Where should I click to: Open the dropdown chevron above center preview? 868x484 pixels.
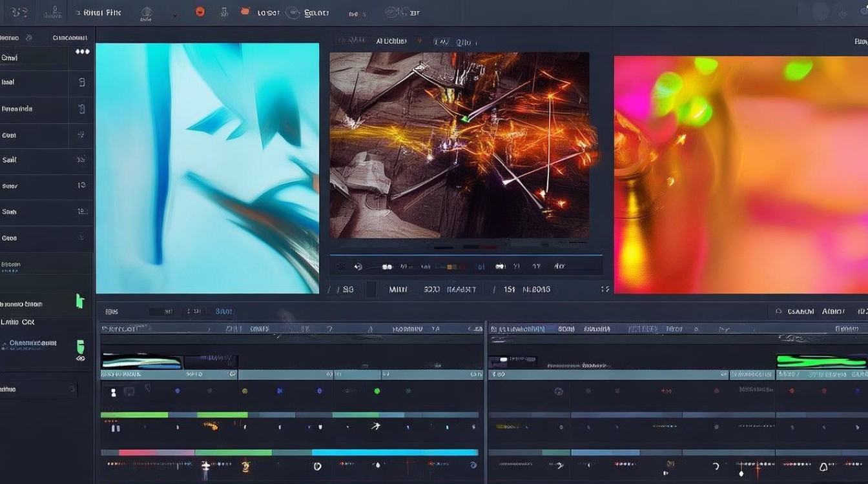420,41
